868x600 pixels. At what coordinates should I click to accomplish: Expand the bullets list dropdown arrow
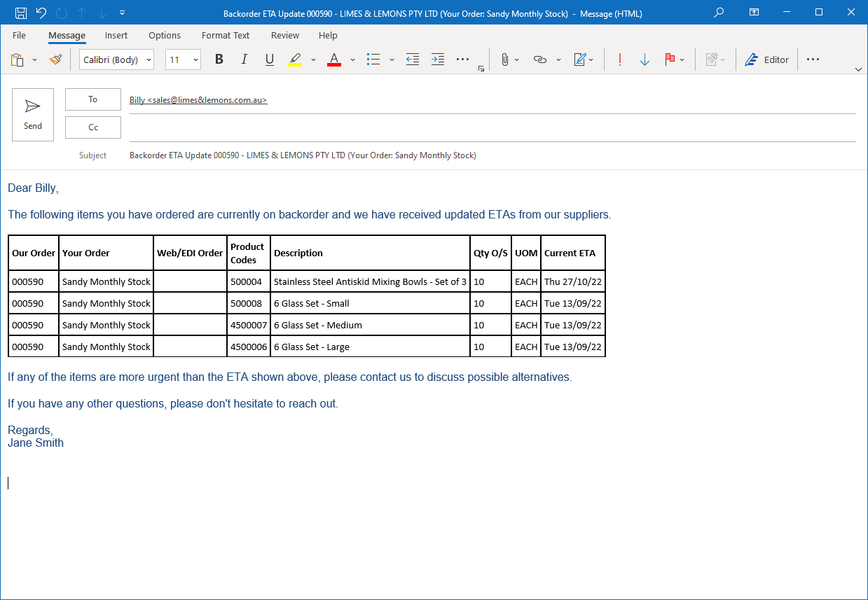392,60
